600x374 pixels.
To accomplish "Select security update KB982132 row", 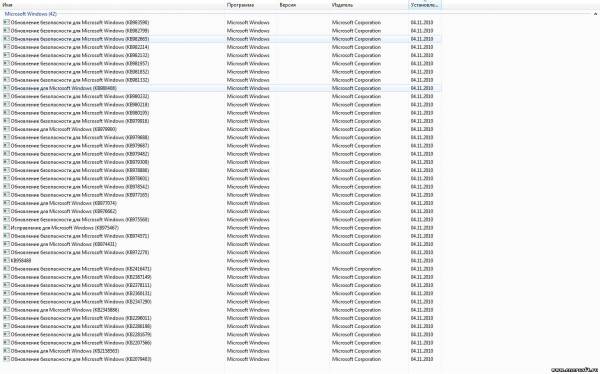I will click(x=222, y=56).
